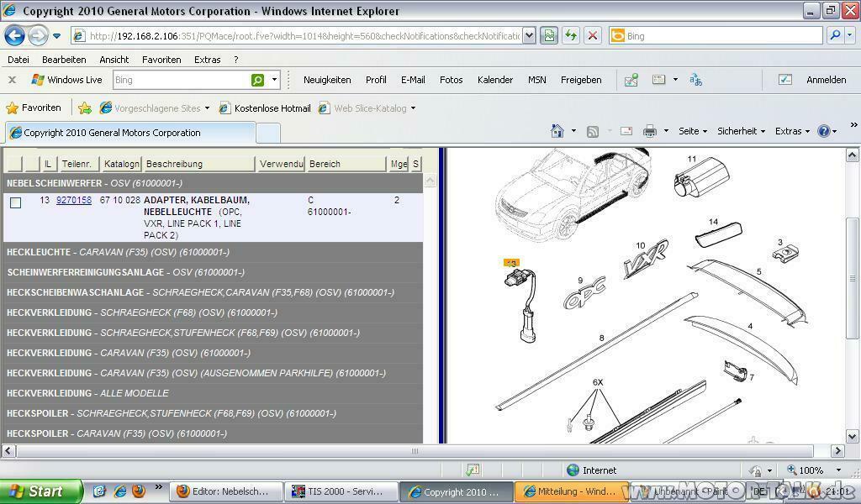Add page to favorites bar star icon
Screen dimensions: 861x504
point(85,108)
